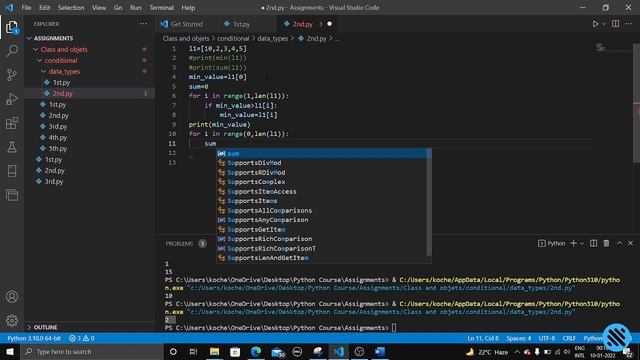This screenshot has width=640, height=360.
Task: Open the PROBLEMS panel tab
Action: [179, 244]
